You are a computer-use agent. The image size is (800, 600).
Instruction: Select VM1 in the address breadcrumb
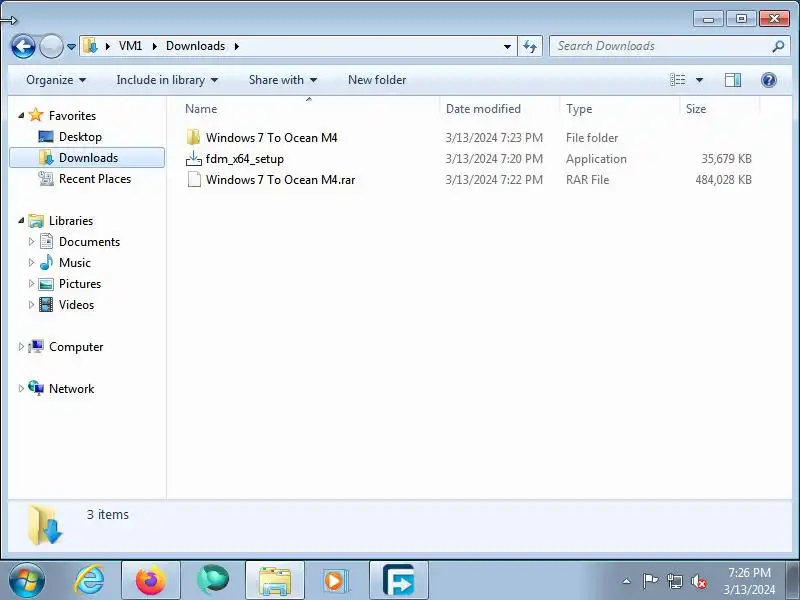131,46
